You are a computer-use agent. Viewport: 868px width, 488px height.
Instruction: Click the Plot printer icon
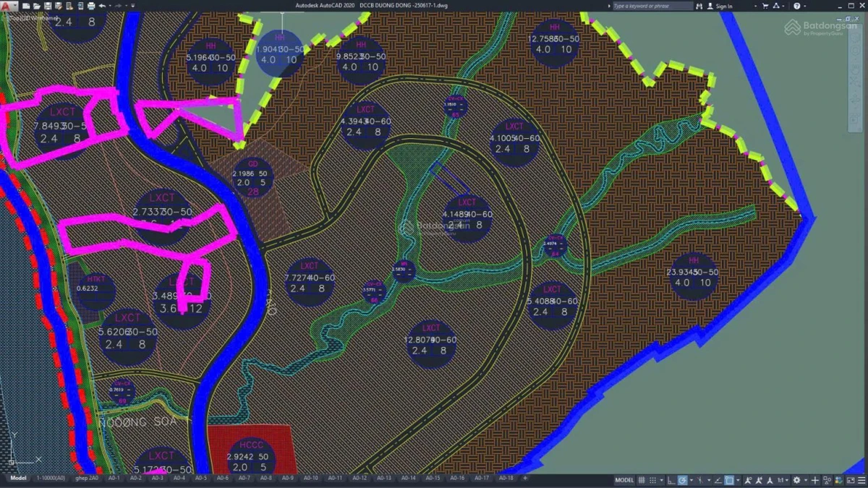[90, 6]
